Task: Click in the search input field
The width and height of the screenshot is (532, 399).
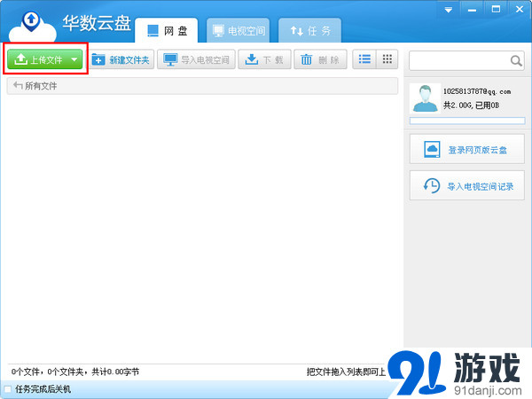Action: [x=458, y=60]
